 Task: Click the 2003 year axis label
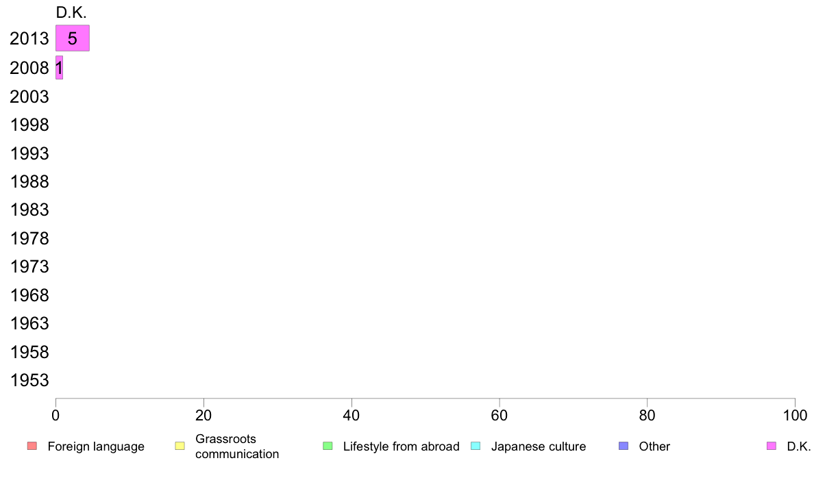pyautogui.click(x=29, y=97)
